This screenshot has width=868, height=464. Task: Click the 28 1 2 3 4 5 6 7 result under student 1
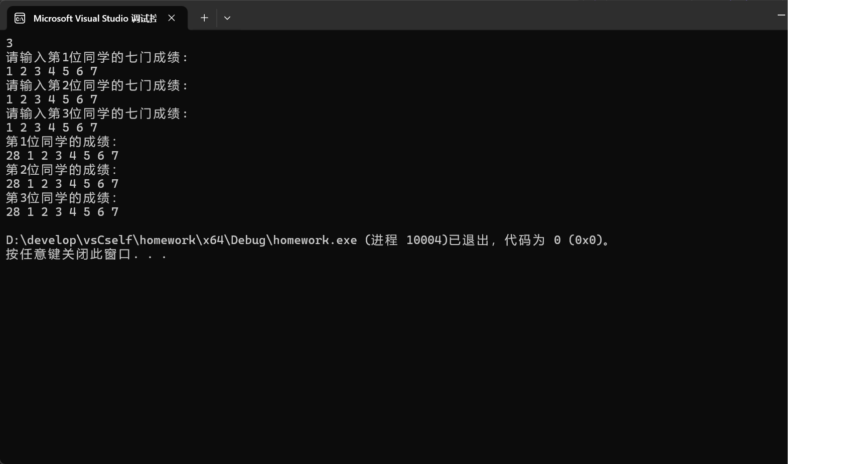coord(62,156)
